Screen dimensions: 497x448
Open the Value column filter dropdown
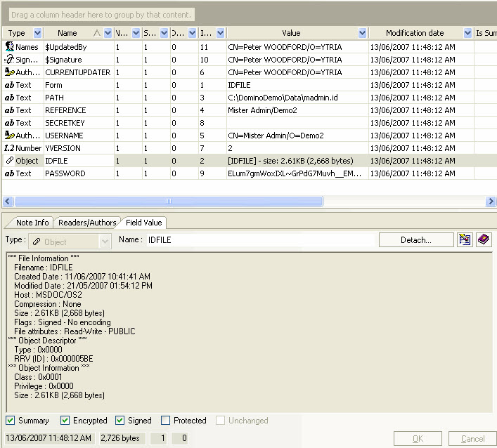click(362, 33)
